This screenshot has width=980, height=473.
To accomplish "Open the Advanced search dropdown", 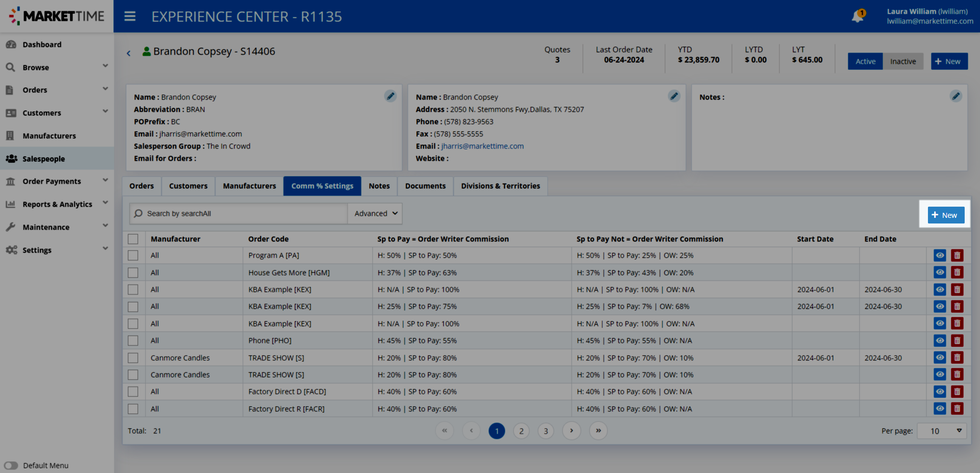I will pyautogui.click(x=375, y=214).
